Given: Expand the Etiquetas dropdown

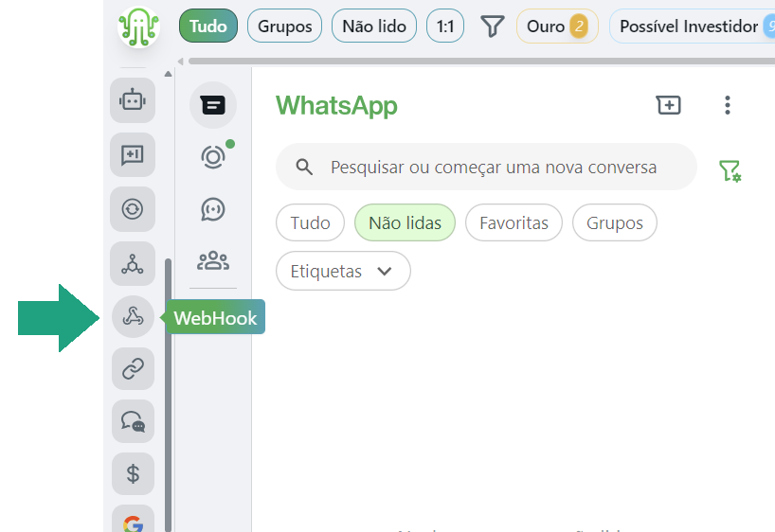Looking at the screenshot, I should [343, 271].
